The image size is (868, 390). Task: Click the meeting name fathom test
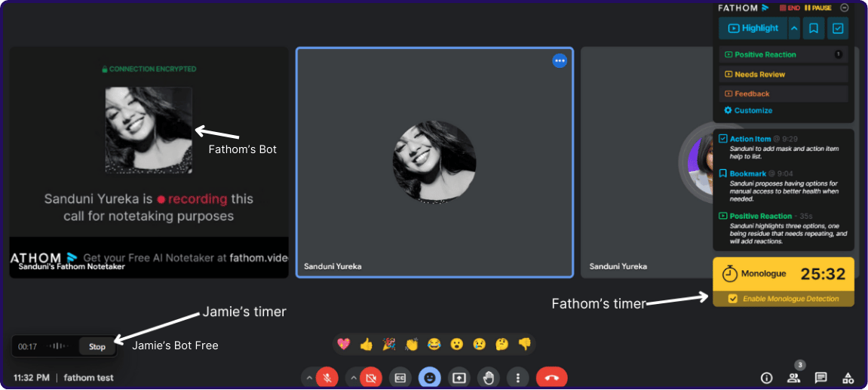(88, 378)
